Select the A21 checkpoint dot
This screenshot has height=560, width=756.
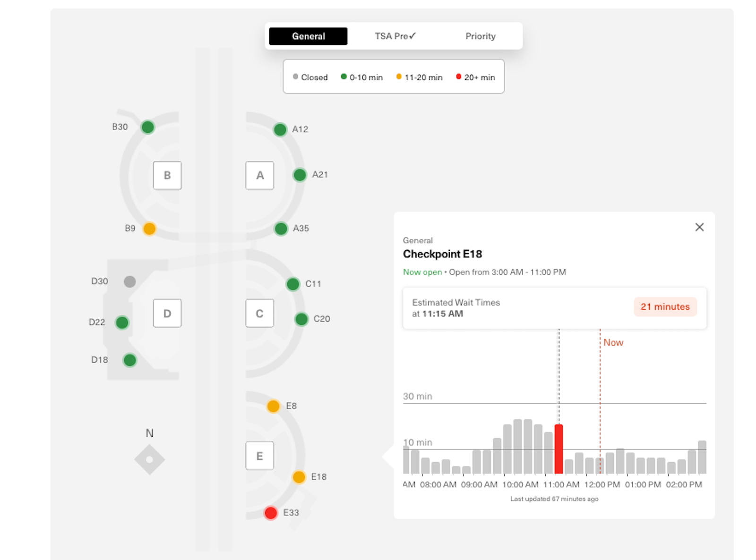click(300, 175)
